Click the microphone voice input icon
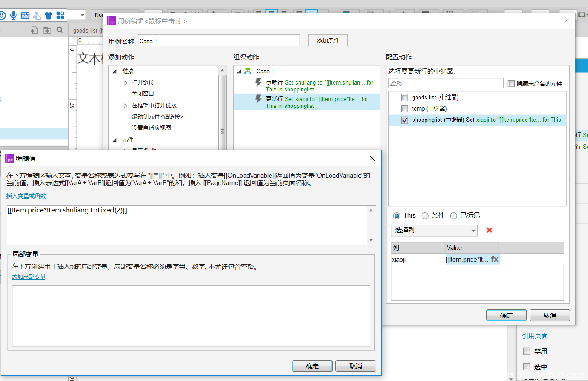Image resolution: width=588 pixels, height=381 pixels. 13,15
